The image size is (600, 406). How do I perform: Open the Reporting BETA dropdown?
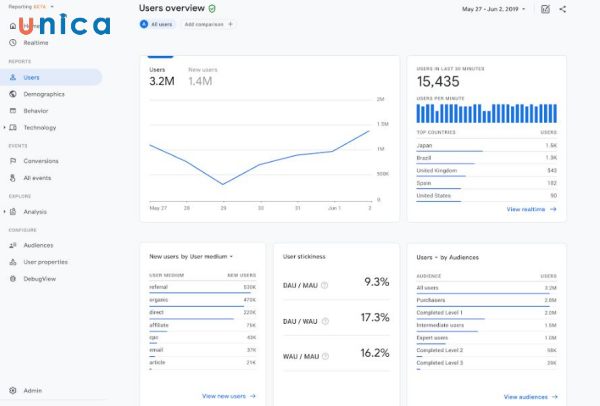pyautogui.click(x=28, y=5)
